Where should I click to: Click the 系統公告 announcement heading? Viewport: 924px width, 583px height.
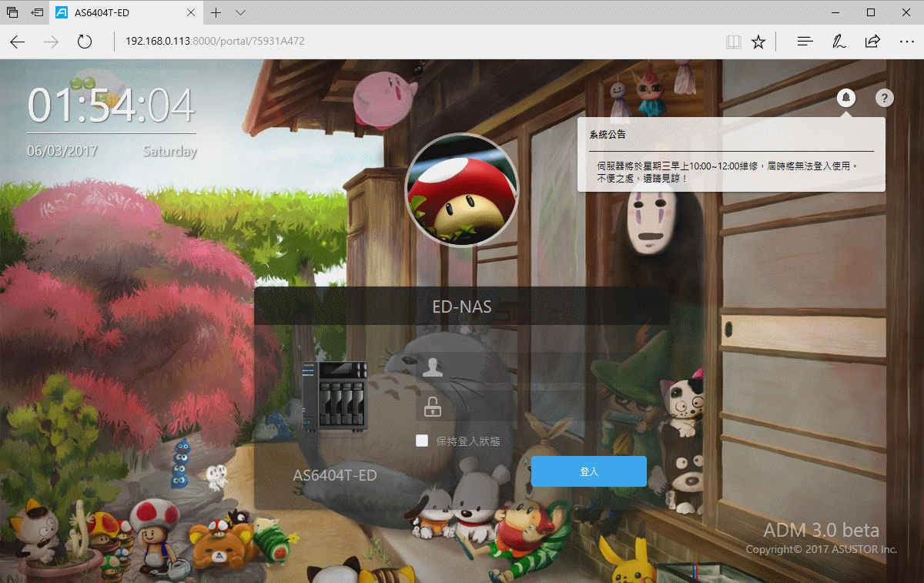[x=608, y=135]
